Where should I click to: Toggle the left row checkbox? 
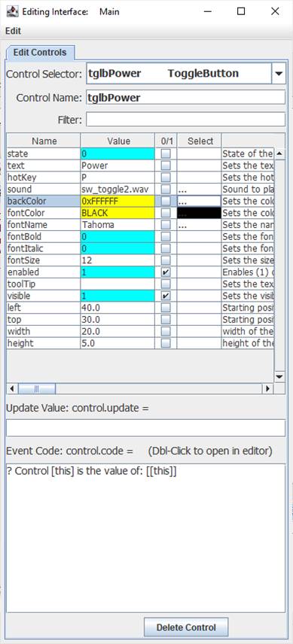pos(166,308)
